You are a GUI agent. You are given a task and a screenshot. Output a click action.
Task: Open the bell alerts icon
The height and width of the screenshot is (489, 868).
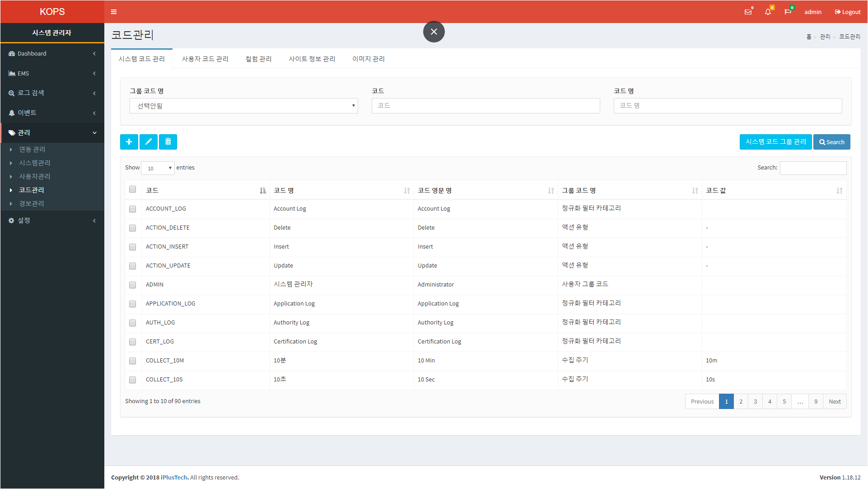click(x=768, y=12)
